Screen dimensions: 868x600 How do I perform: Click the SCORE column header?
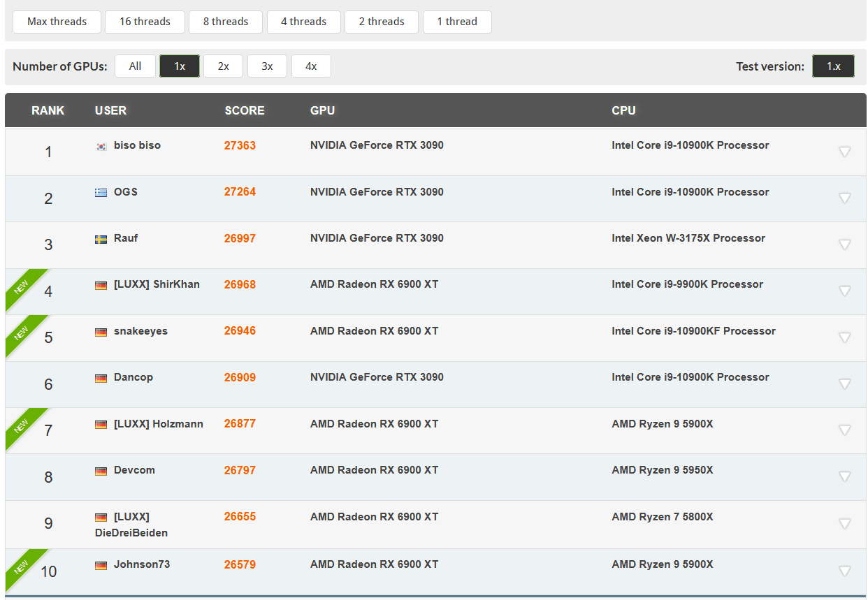(x=245, y=110)
